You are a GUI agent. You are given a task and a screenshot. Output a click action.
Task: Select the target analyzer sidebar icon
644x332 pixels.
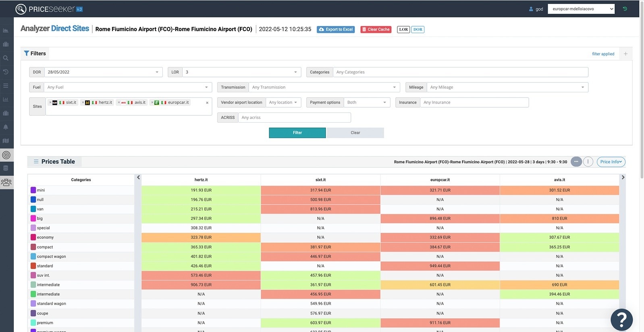point(6,155)
